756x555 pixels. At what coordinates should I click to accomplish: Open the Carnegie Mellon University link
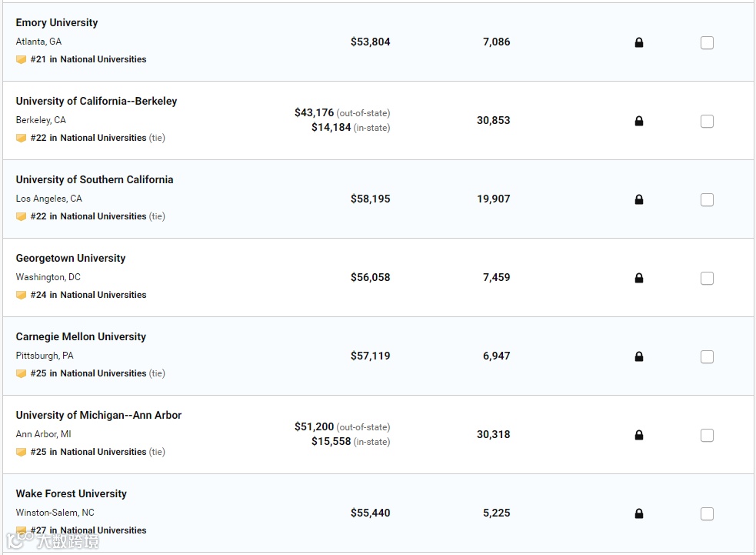coord(81,337)
